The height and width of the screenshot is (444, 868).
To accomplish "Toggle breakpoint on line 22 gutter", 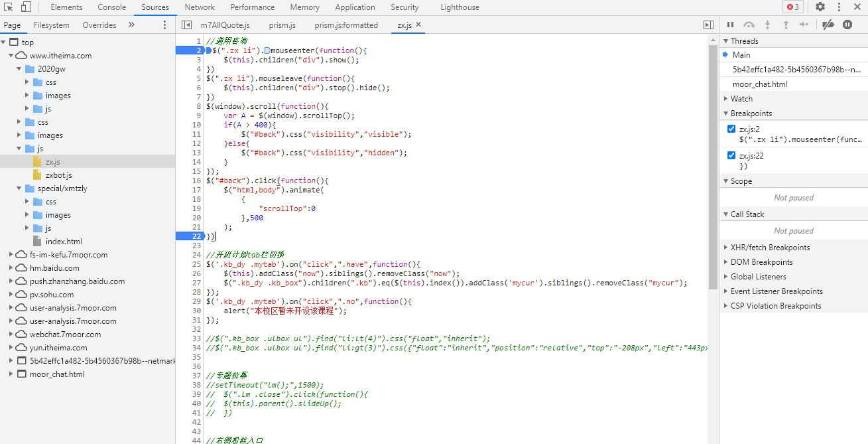I will [190, 236].
